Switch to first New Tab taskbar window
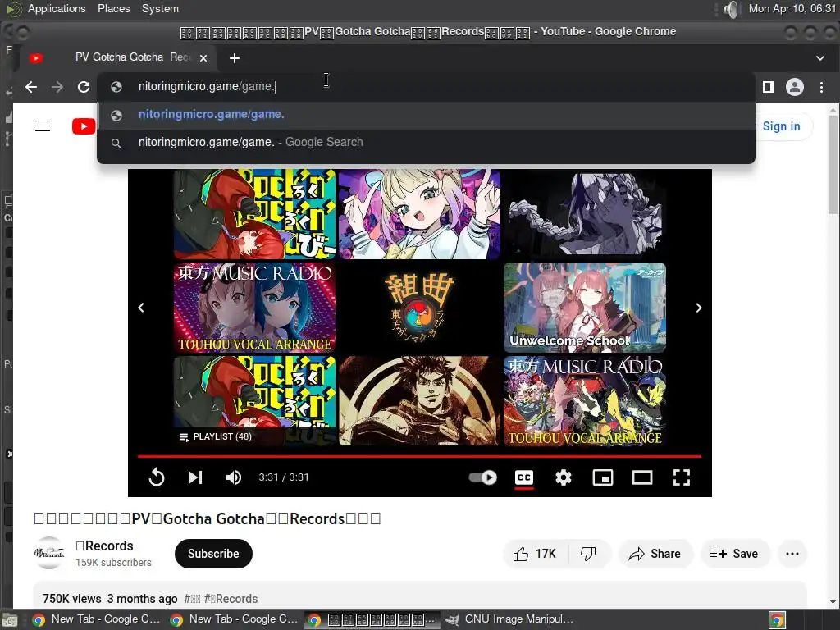The height and width of the screenshot is (630, 840). (97, 619)
